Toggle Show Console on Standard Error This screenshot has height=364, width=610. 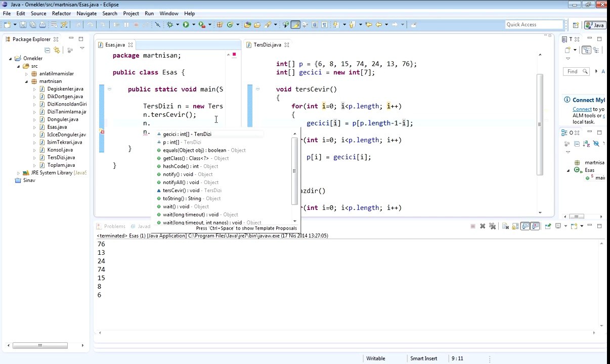pyautogui.click(x=535, y=226)
